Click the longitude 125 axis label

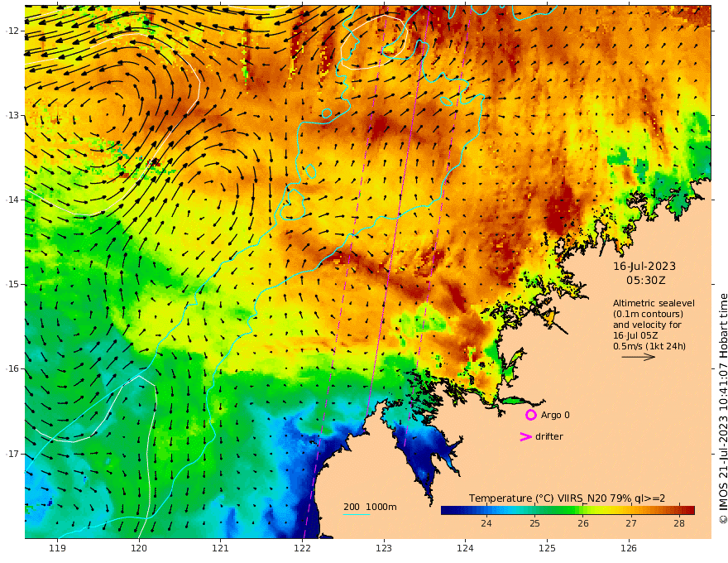(x=547, y=549)
